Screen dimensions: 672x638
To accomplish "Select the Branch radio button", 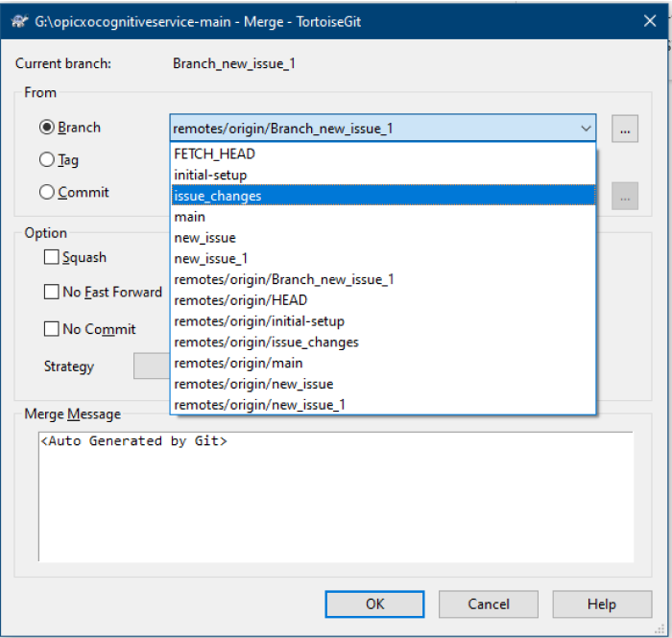I will (47, 128).
